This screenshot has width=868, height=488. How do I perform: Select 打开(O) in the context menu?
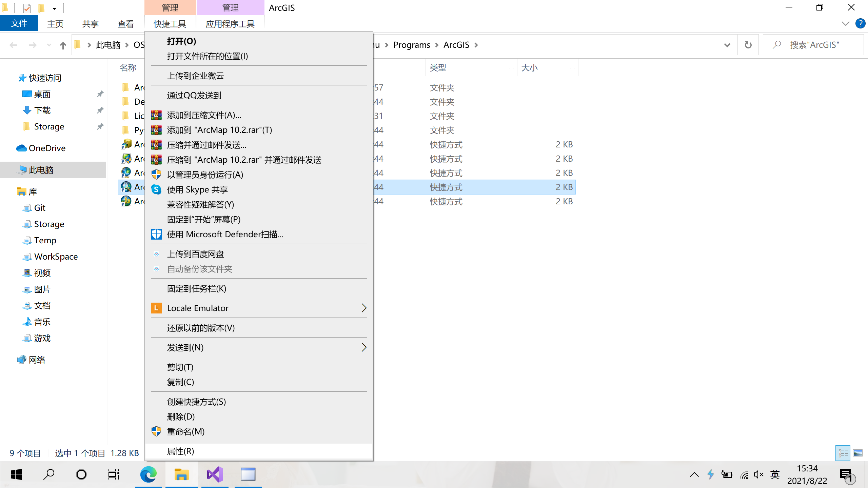click(259, 41)
